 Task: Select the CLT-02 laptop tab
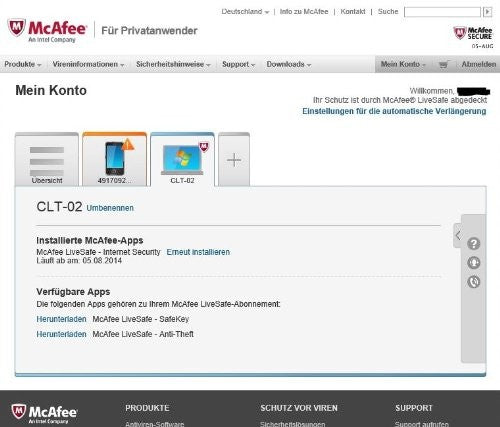coord(182,159)
